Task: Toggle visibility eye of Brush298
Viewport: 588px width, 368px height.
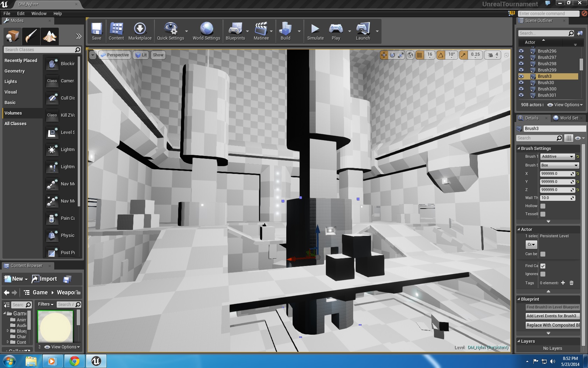Action: click(521, 63)
